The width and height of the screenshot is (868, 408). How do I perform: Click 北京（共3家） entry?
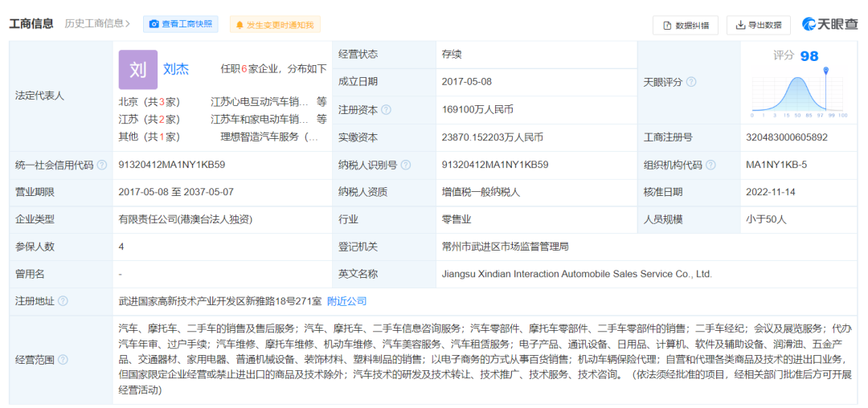[149, 102]
